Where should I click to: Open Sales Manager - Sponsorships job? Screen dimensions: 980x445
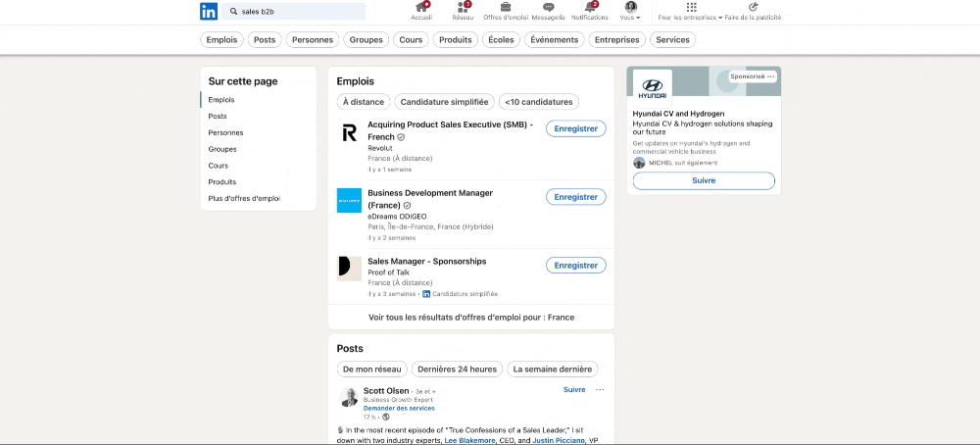point(427,262)
